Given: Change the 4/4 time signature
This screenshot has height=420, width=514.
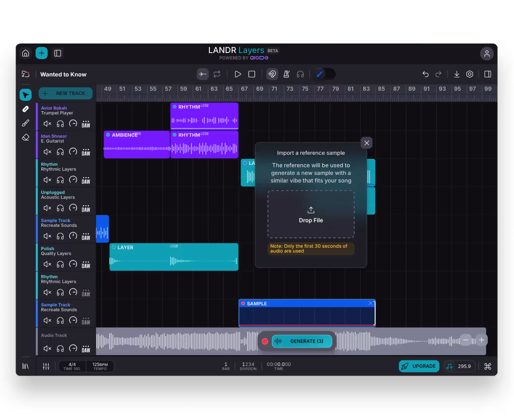Looking at the screenshot, I should point(72,366).
